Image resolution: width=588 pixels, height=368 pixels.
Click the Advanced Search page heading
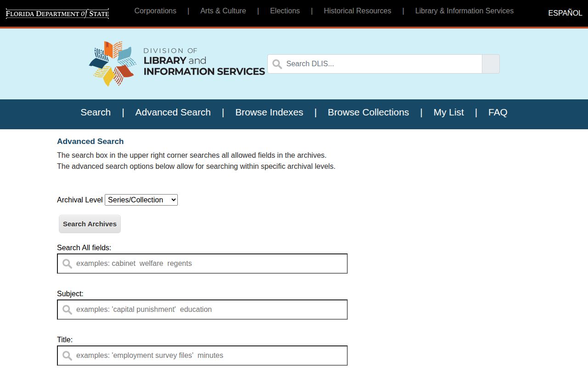point(90,141)
